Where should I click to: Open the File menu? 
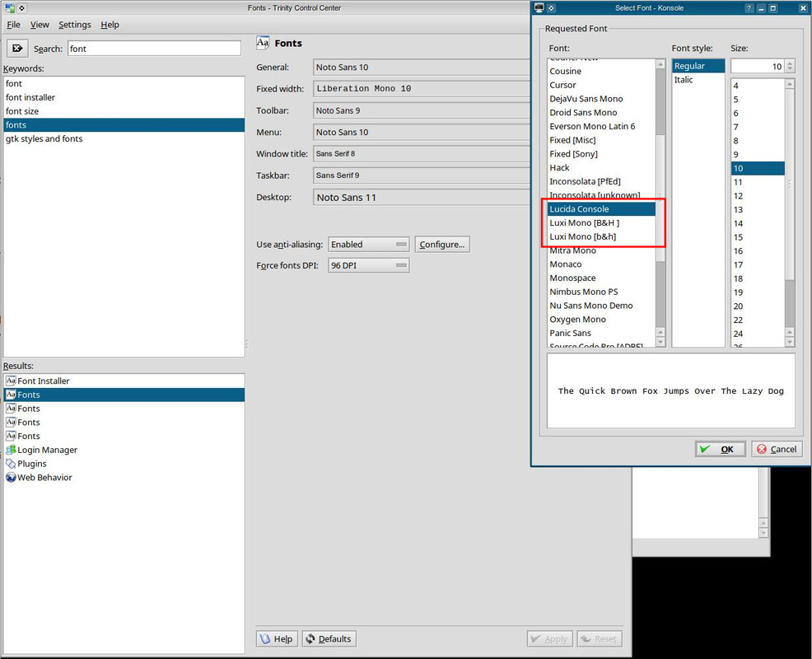tap(13, 25)
